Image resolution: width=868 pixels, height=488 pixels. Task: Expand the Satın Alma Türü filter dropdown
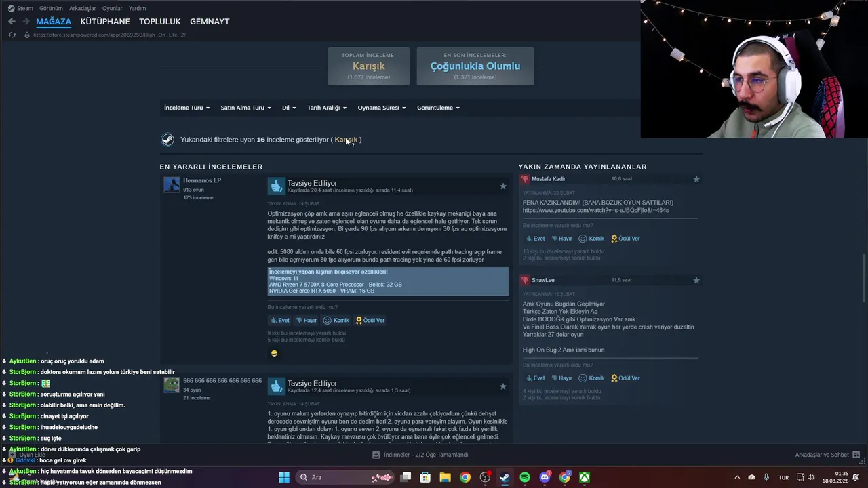tap(245, 108)
